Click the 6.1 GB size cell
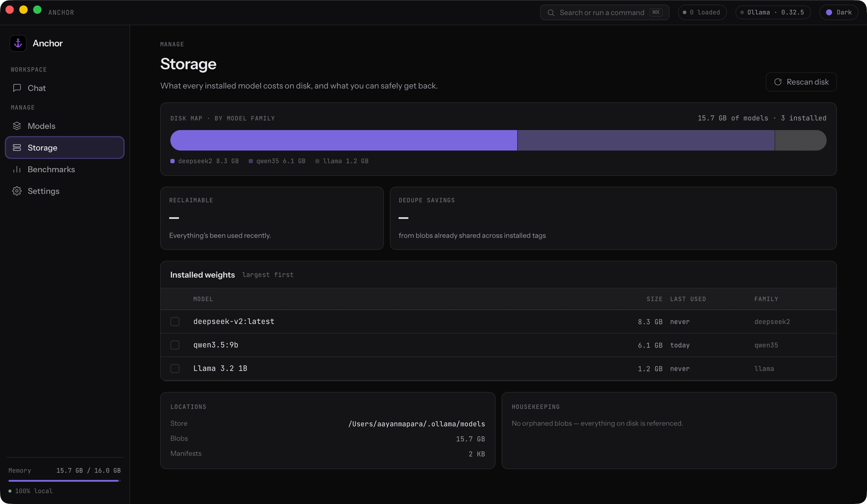867x504 pixels. pyautogui.click(x=650, y=345)
